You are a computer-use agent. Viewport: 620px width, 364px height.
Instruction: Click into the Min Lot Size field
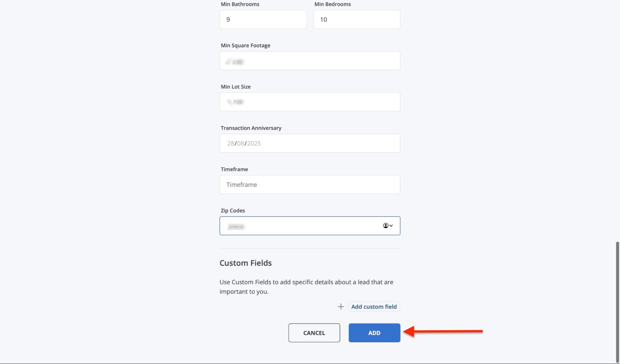(310, 102)
